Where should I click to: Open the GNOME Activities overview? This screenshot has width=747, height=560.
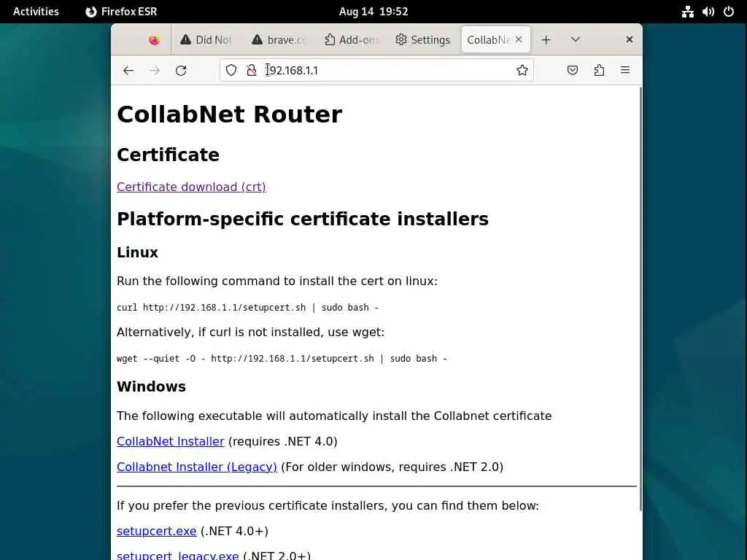pos(36,12)
